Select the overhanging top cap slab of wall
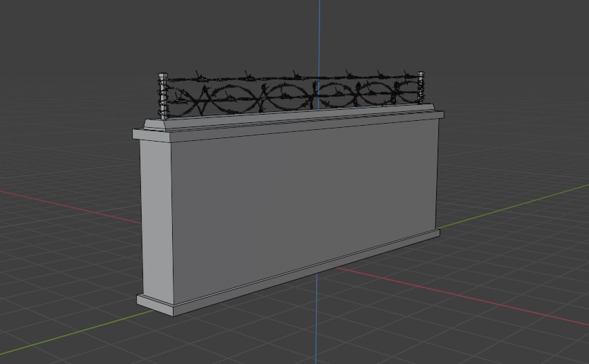The width and height of the screenshot is (589, 364). coord(288,124)
